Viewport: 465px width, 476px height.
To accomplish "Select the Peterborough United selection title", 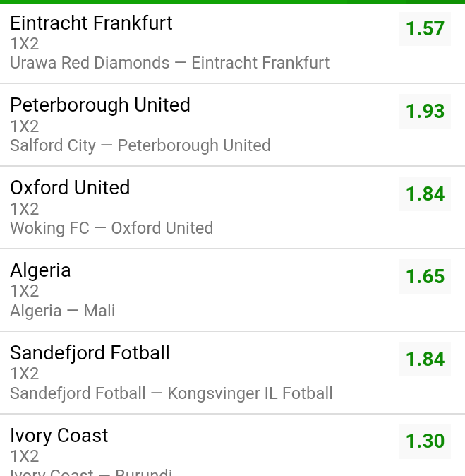I will pos(100,105).
